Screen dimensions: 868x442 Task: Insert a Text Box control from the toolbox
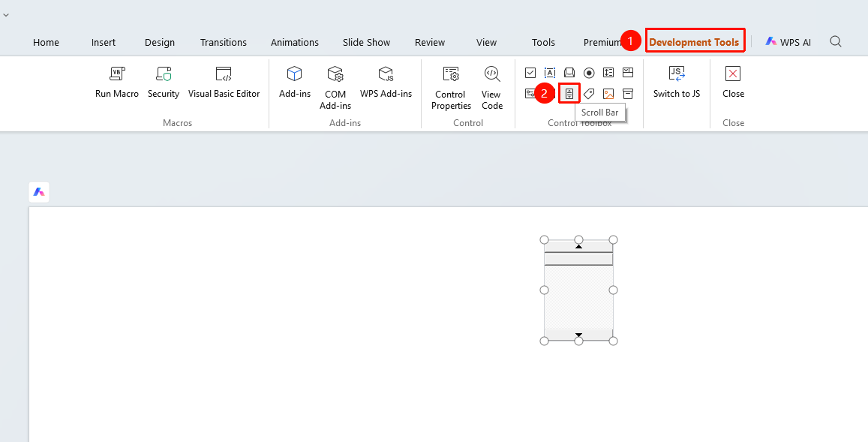pos(550,73)
